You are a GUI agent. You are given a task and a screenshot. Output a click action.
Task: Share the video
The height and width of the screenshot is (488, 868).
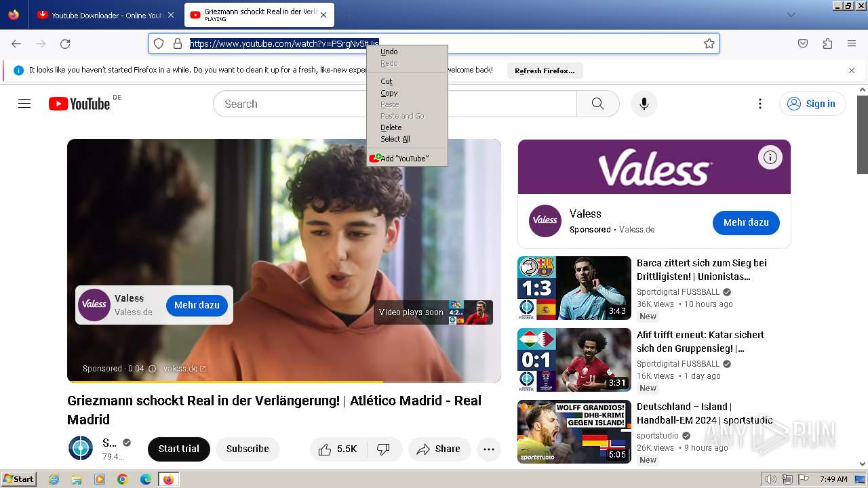click(x=439, y=449)
